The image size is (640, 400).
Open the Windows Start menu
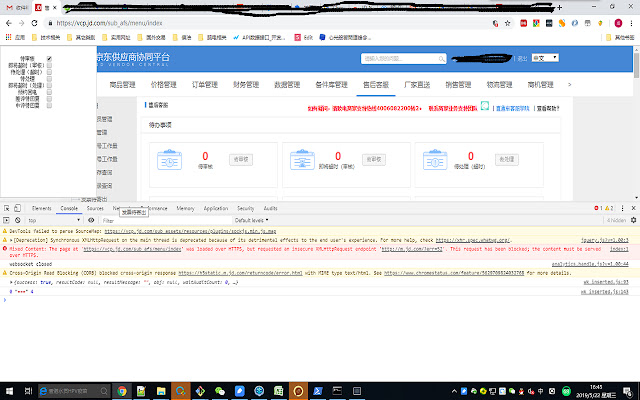(x=9, y=391)
